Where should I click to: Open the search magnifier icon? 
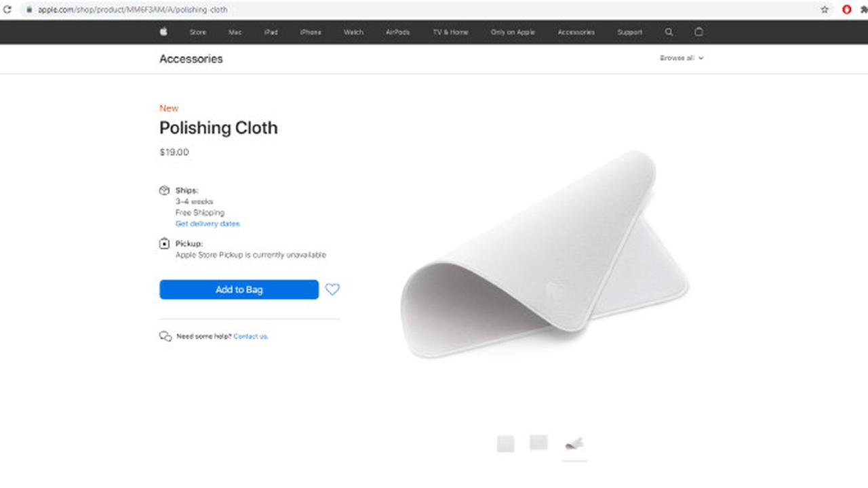pos(669,32)
